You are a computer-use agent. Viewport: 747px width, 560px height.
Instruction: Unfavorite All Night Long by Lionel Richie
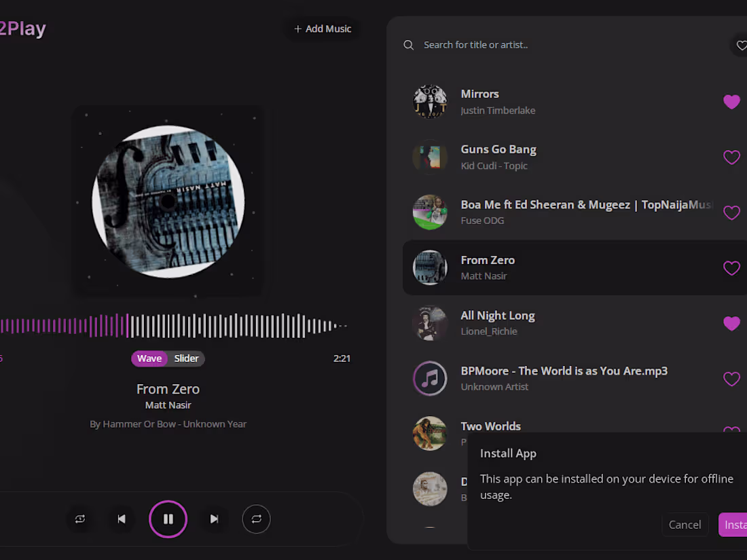pos(731,324)
